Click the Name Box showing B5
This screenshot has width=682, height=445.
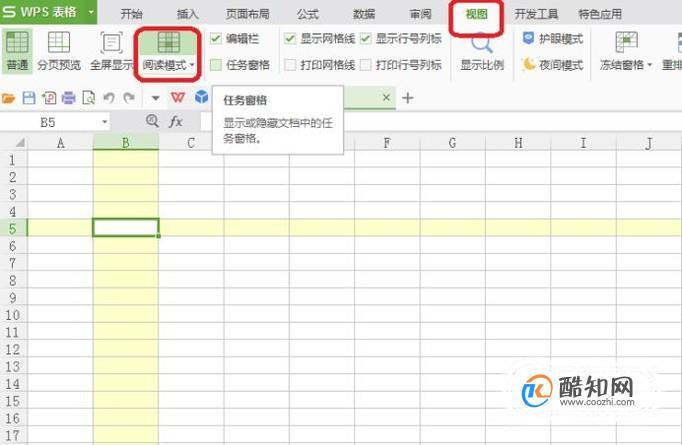click(x=50, y=122)
